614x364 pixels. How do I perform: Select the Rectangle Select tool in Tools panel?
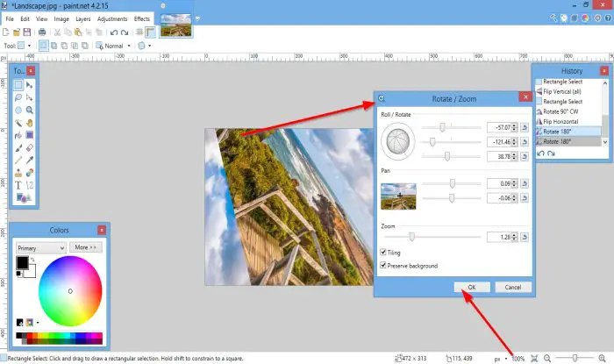18,85
